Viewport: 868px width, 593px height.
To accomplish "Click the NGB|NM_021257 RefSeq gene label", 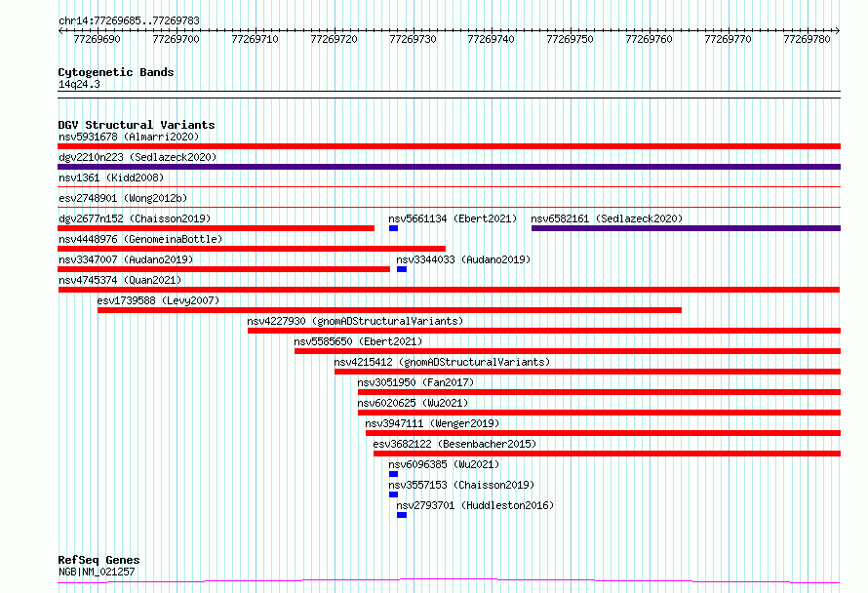I will coord(97,572).
